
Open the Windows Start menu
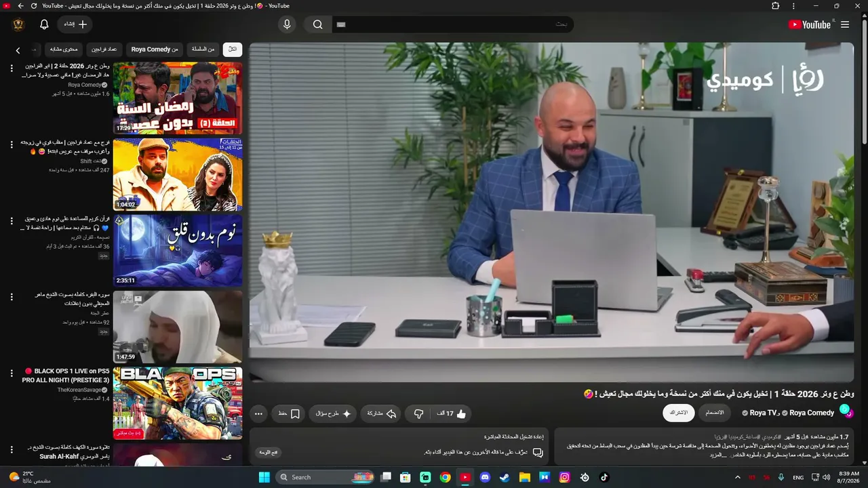click(x=264, y=477)
